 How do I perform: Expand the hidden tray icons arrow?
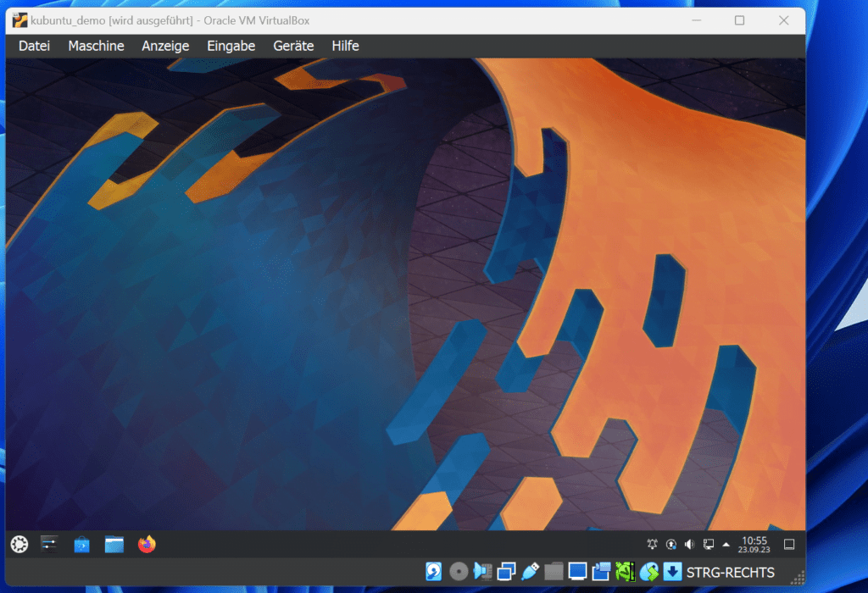(726, 545)
